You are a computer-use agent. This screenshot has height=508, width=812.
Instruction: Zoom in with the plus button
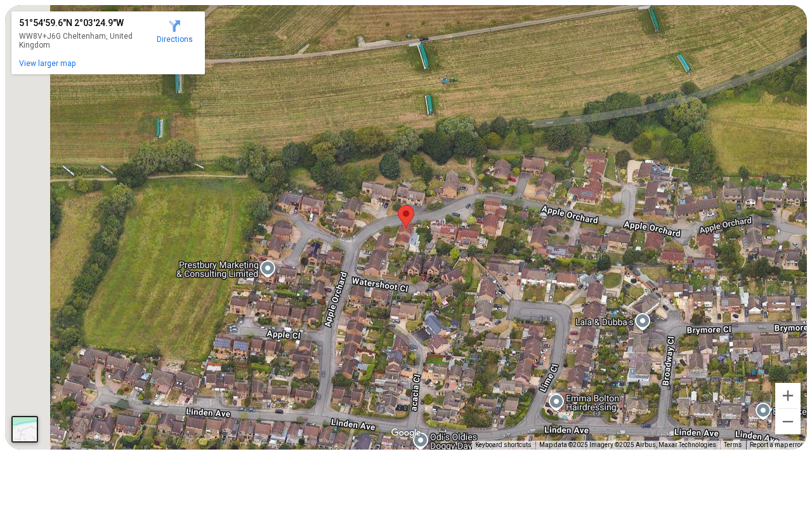[788, 396]
